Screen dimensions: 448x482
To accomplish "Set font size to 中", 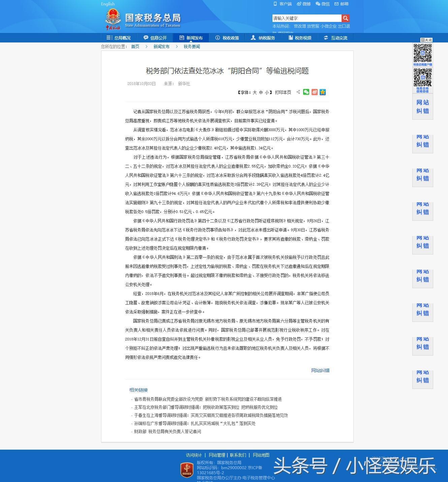I will coord(261,92).
